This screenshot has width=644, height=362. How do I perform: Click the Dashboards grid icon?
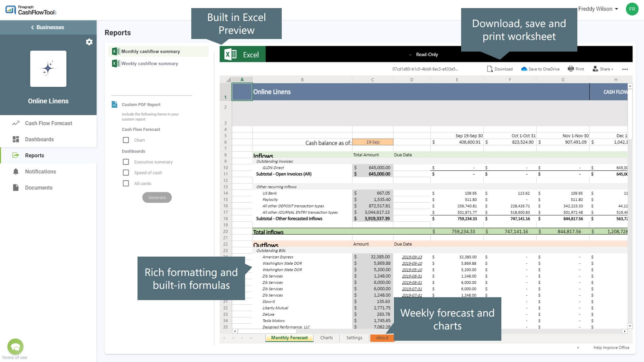(16, 139)
